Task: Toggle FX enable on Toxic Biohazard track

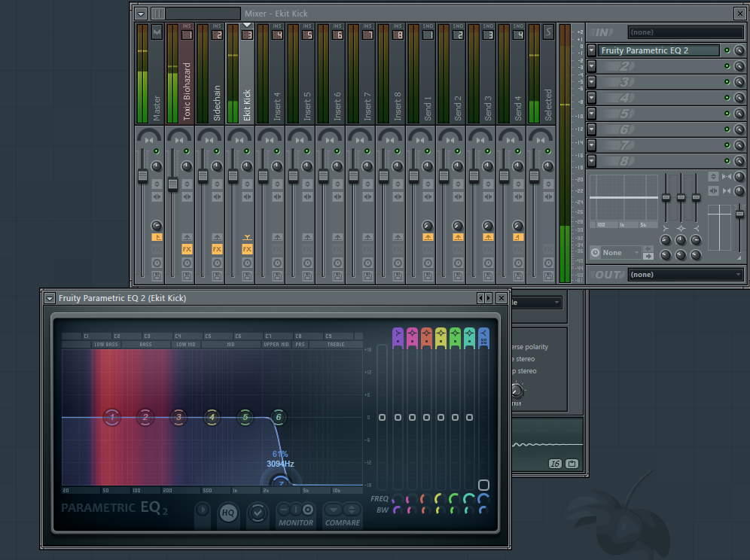Action: click(x=187, y=249)
